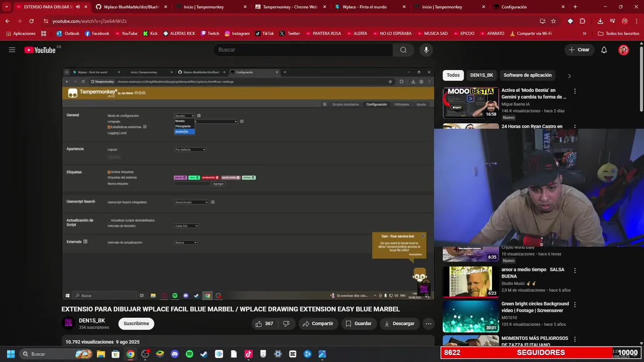Open a new browser tab
Image resolution: width=644 pixels, height=362 pixels.
pyautogui.click(x=575, y=7)
